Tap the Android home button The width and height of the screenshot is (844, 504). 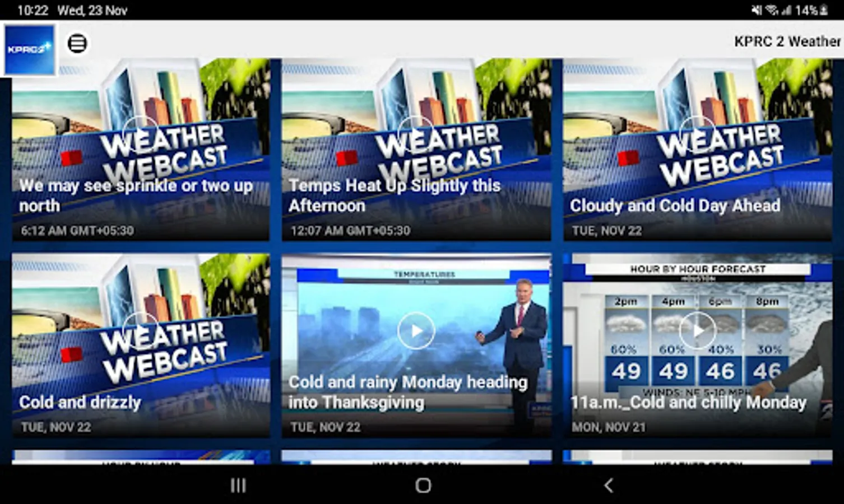pyautogui.click(x=423, y=486)
